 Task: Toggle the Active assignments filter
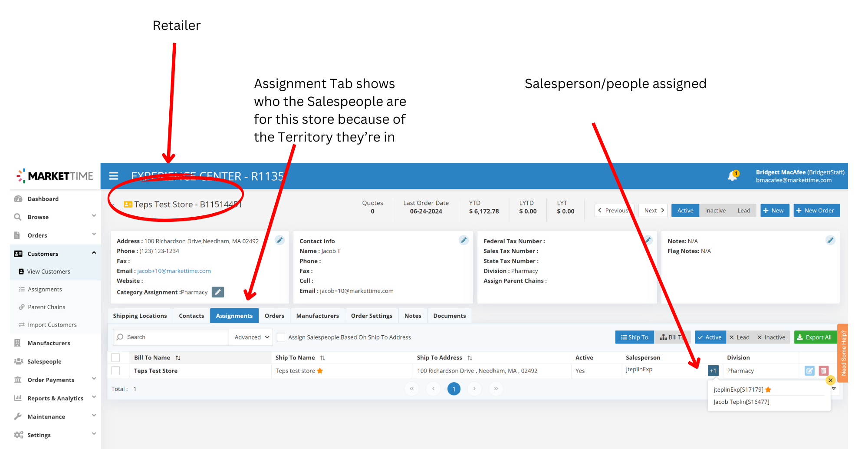710,337
